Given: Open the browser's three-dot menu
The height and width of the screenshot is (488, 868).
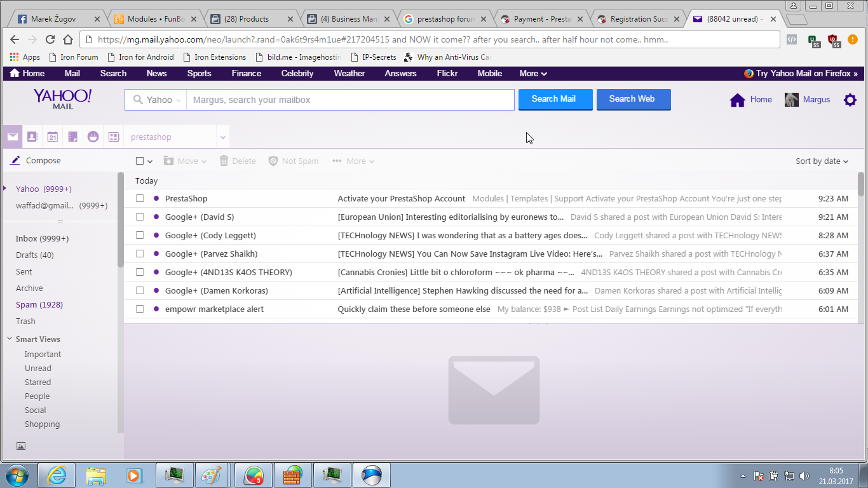Looking at the screenshot, I should 853,39.
